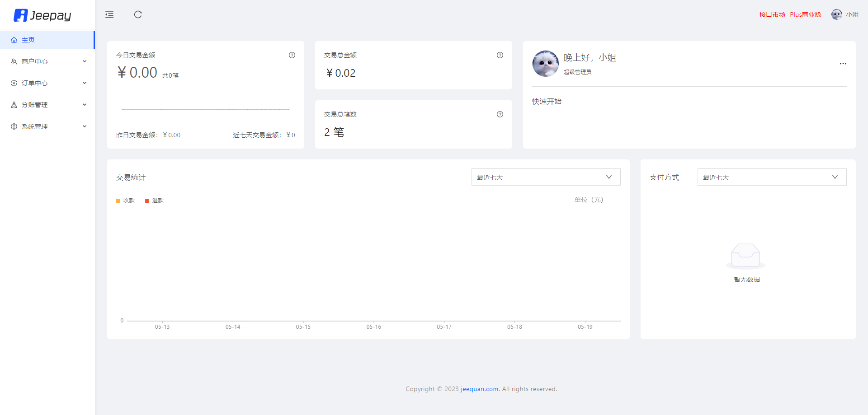Screen dimensions: 868x415
Task: Open 交易统计 date range dropdown
Action: pyautogui.click(x=546, y=177)
